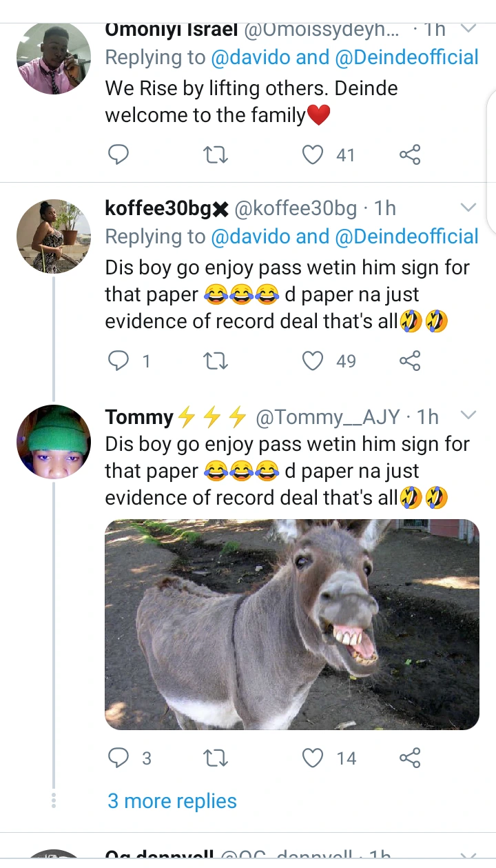Like Tommy's tweet with 14 likes
The height and width of the screenshot is (868, 496).
pos(313,758)
